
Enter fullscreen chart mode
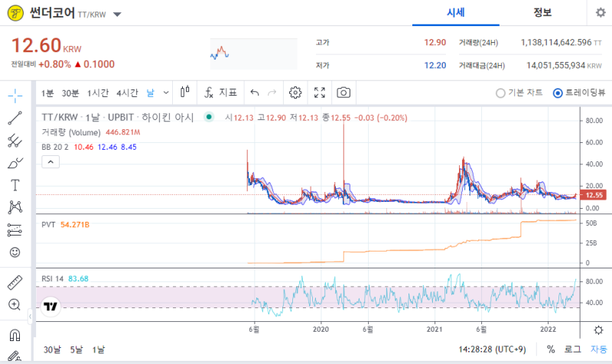tap(320, 93)
